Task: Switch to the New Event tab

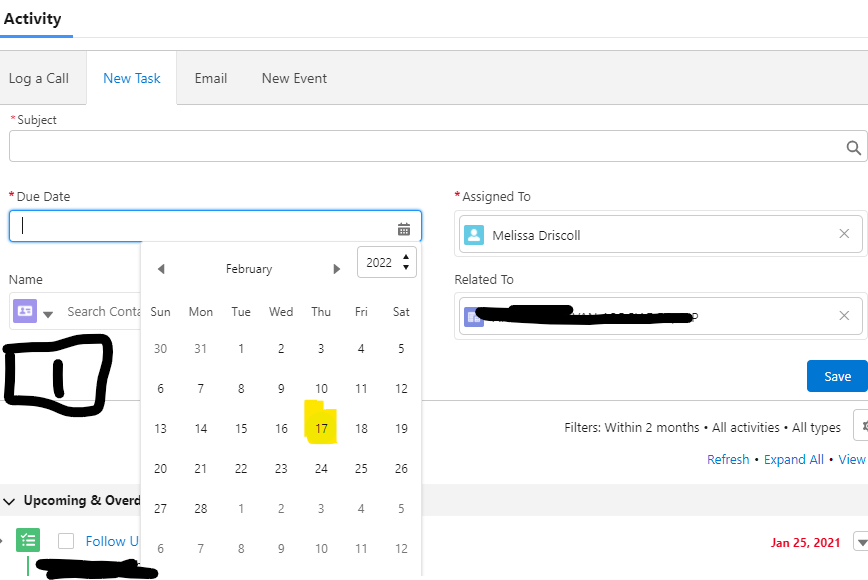Action: (294, 78)
